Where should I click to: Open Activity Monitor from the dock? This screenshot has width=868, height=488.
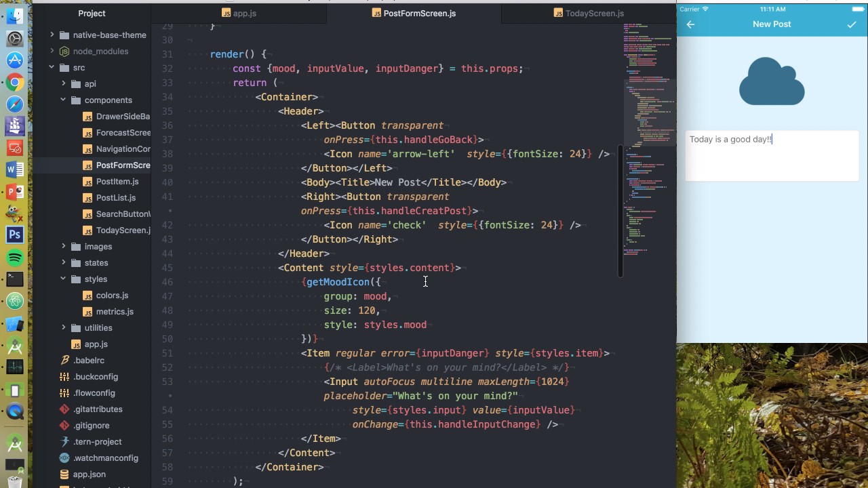point(14,367)
